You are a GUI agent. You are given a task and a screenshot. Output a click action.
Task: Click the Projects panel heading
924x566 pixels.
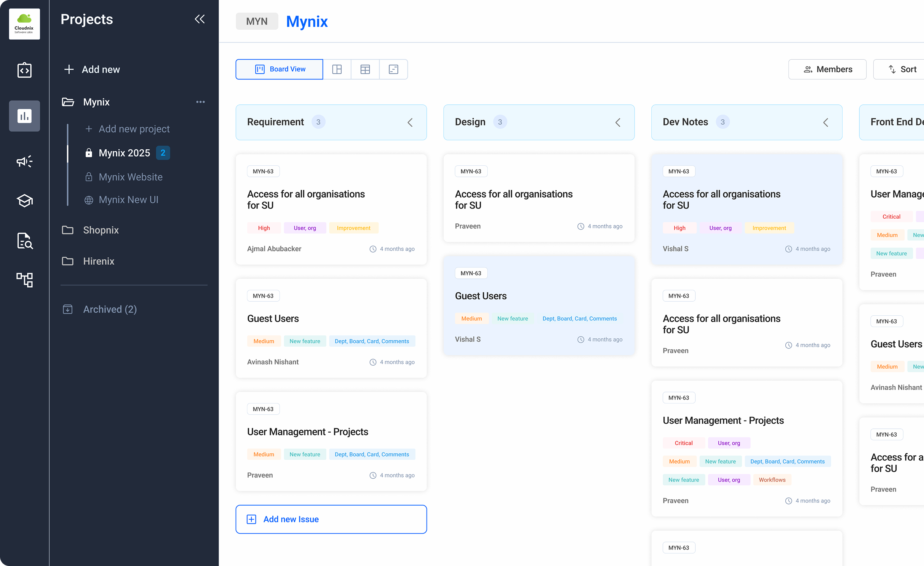click(87, 19)
